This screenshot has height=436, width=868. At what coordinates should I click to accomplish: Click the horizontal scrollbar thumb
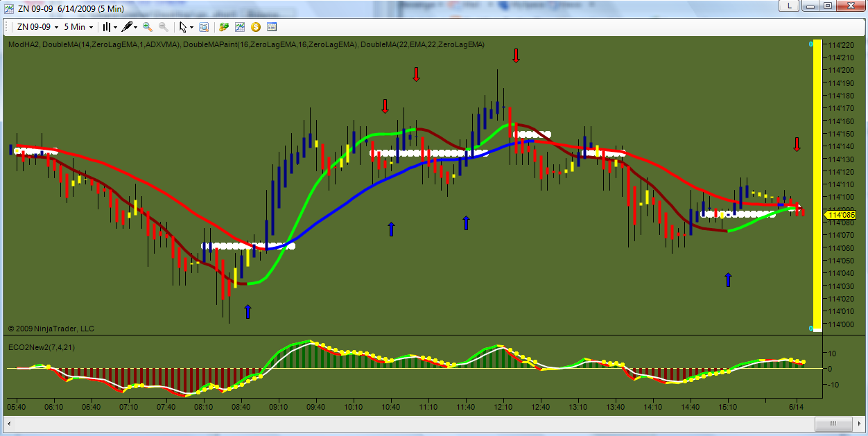[x=833, y=424]
